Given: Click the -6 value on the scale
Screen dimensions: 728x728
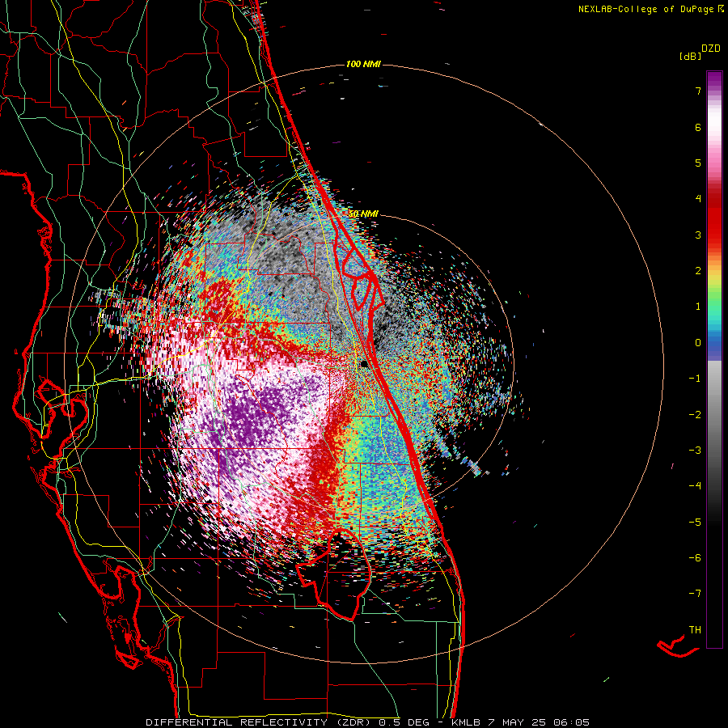Looking at the screenshot, I should point(695,558).
